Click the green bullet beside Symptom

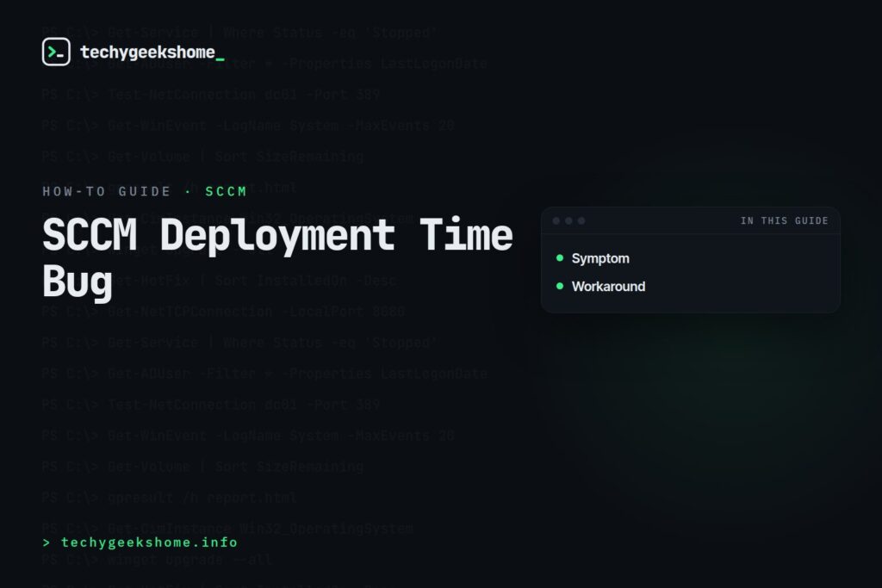(560, 258)
